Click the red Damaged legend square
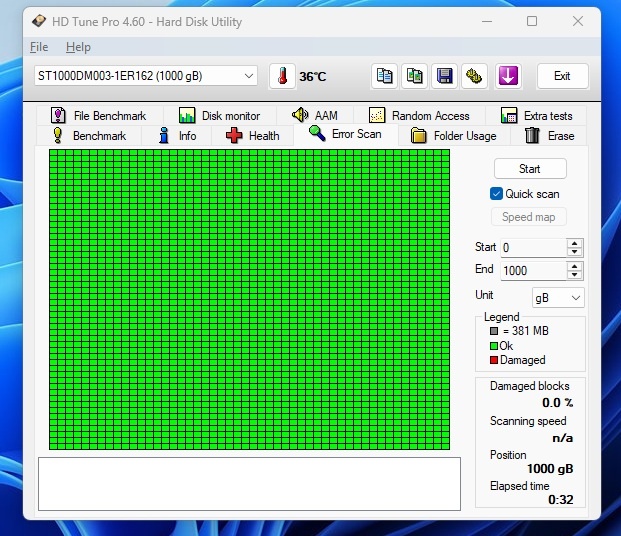Screen dimensions: 621x536 [494, 360]
